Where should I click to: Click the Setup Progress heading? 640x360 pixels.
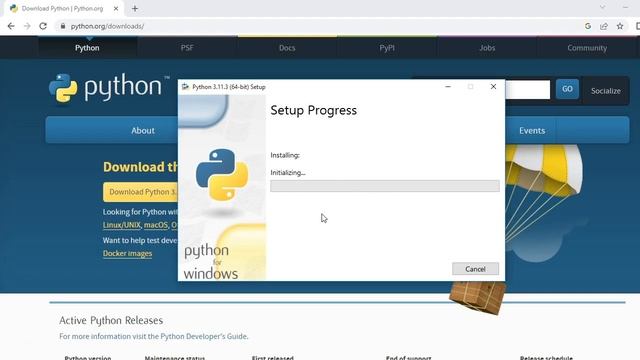(x=313, y=110)
